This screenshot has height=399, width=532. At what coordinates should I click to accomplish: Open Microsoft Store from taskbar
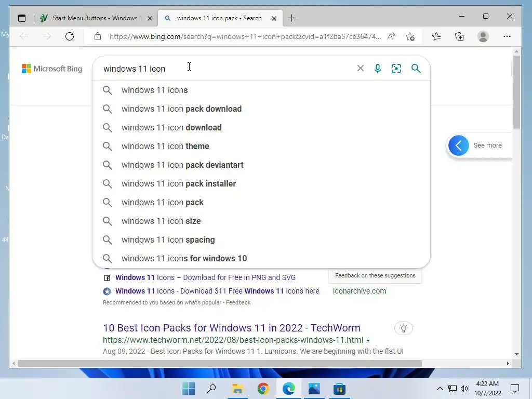[x=339, y=389]
